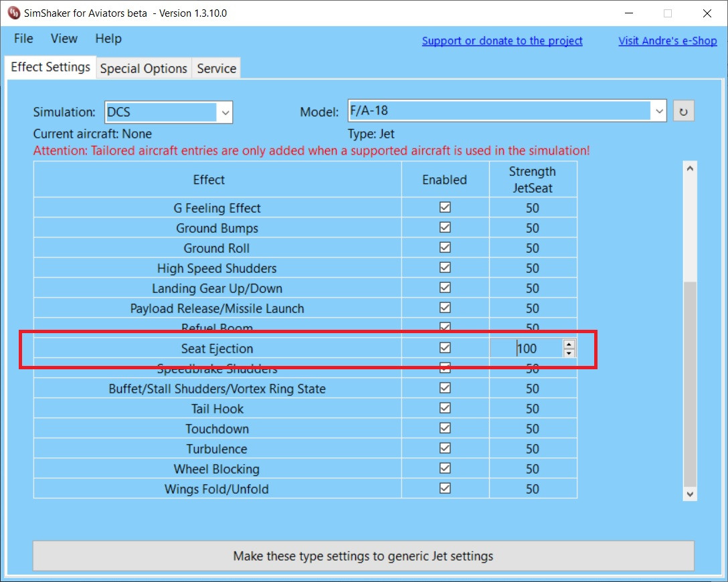Uncheck High Speed Shudders effect
This screenshot has height=582, width=728.
pos(445,268)
